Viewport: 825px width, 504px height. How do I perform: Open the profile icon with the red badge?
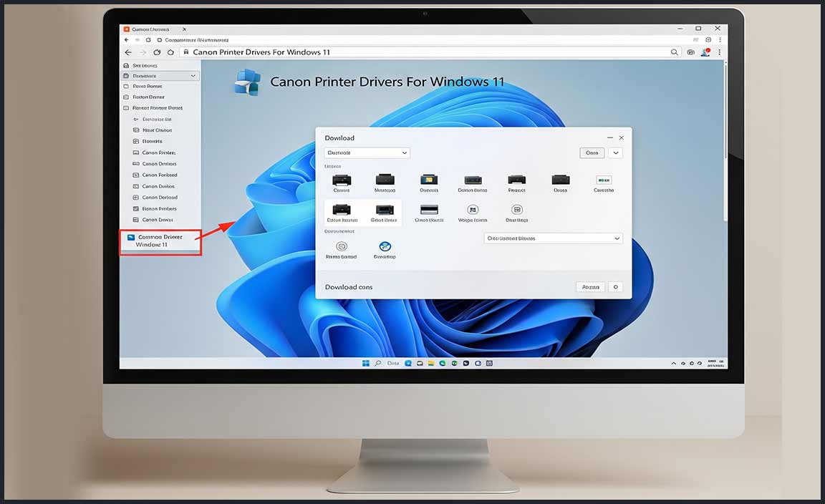705,52
